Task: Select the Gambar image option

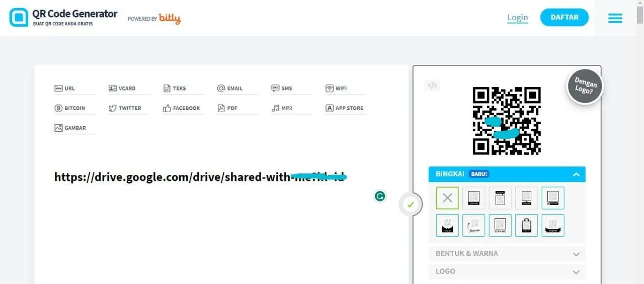Action: pos(70,128)
